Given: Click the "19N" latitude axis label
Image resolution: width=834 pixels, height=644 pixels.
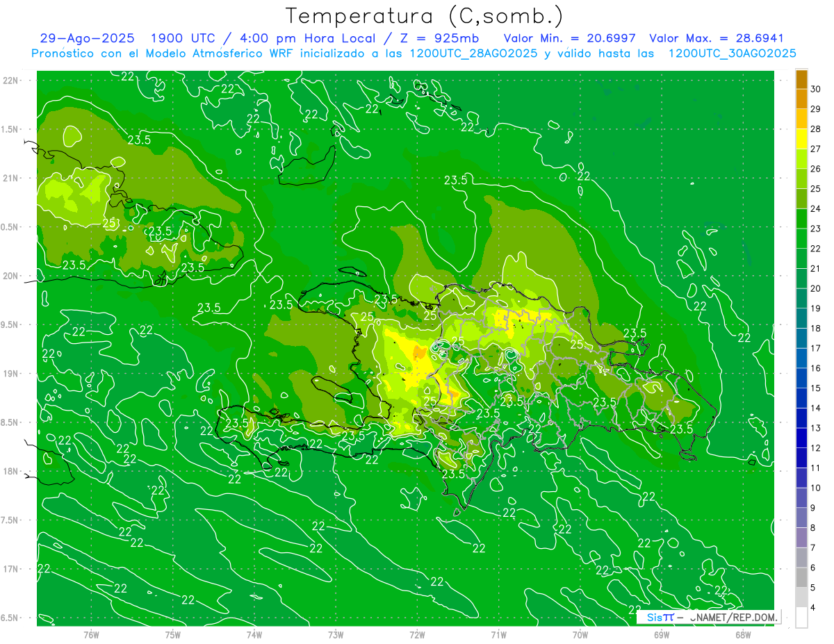Looking at the screenshot, I should (11, 374).
